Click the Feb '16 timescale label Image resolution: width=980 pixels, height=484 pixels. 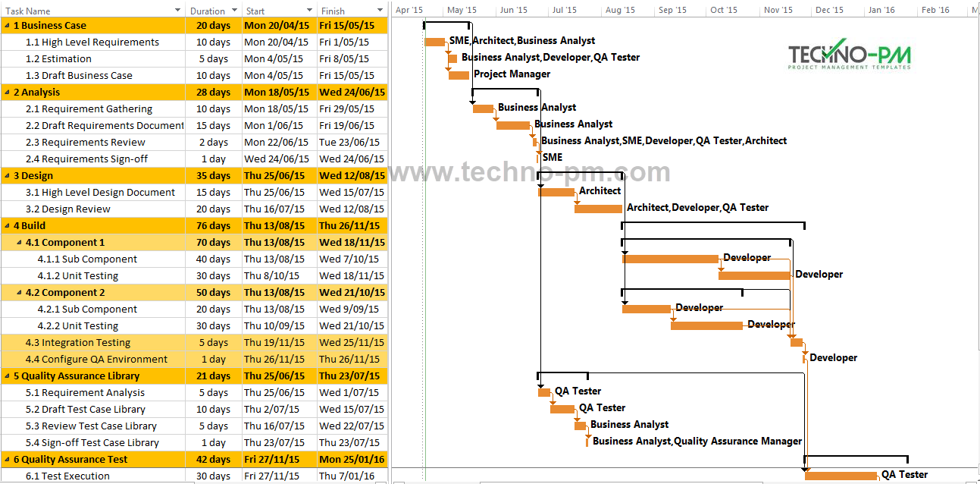[x=935, y=11]
